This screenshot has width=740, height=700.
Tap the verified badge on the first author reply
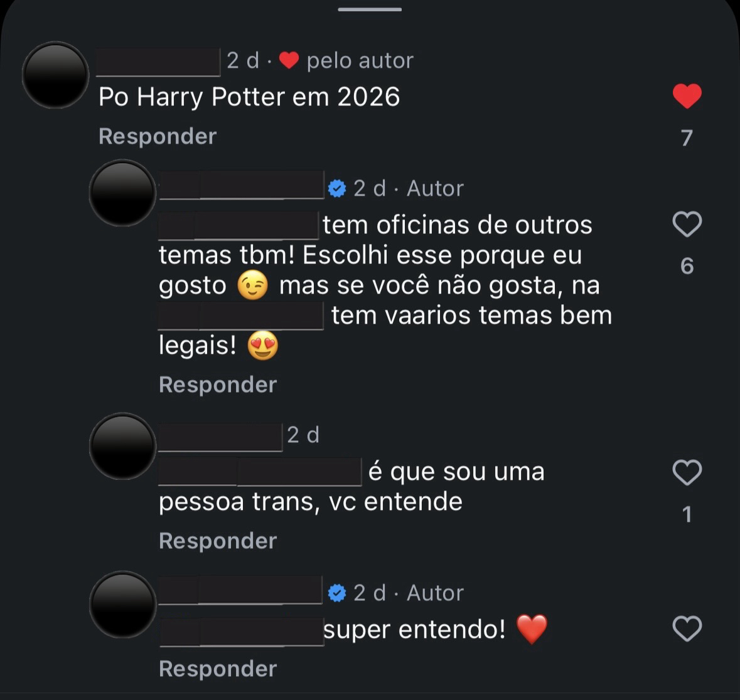(337, 188)
